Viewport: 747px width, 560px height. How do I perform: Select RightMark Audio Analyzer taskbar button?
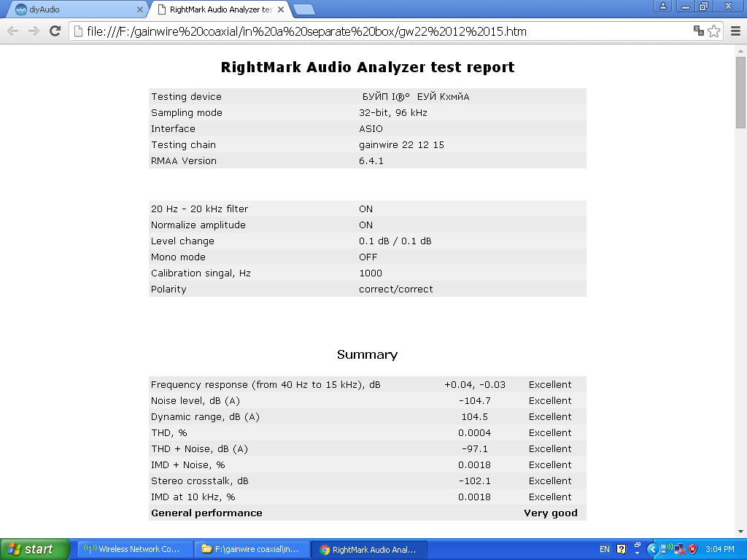(369, 550)
